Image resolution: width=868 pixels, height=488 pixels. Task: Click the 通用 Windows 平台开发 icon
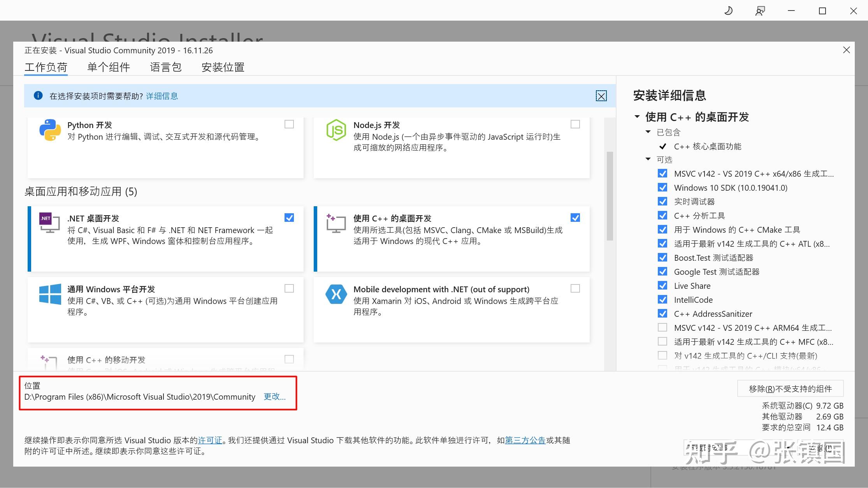(x=49, y=294)
